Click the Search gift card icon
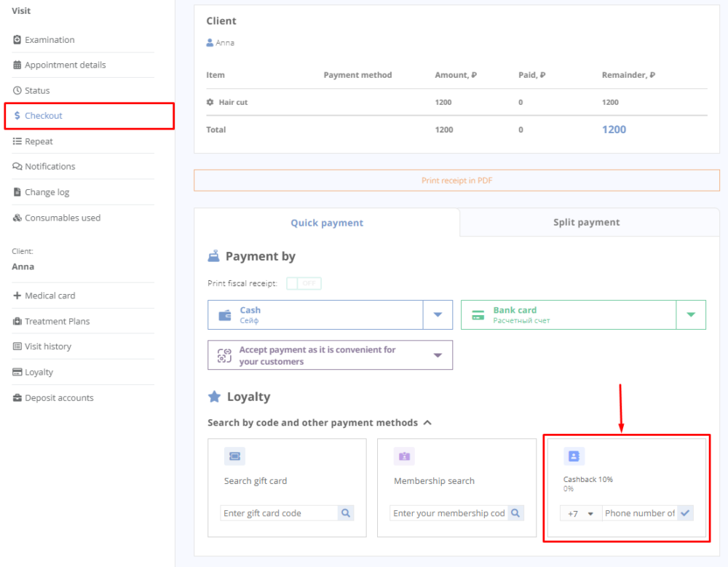Viewport: 728px width, 567px height. coord(234,456)
